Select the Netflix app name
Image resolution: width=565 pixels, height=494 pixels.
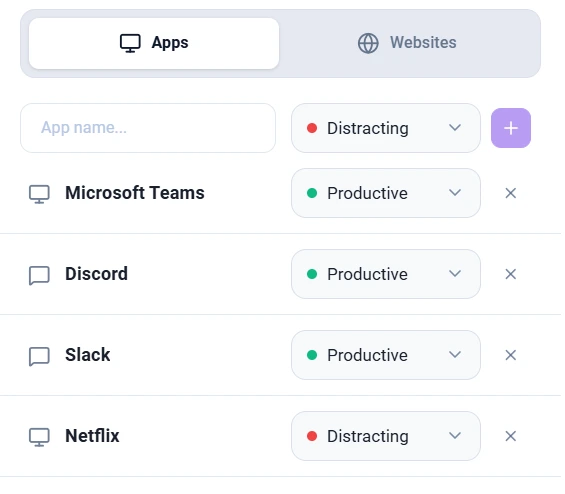click(x=92, y=436)
